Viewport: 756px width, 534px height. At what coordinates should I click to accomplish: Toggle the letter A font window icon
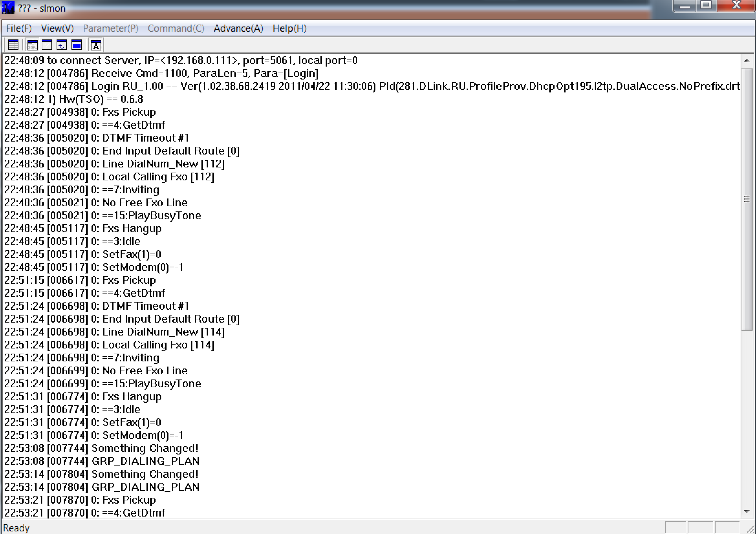pyautogui.click(x=96, y=46)
